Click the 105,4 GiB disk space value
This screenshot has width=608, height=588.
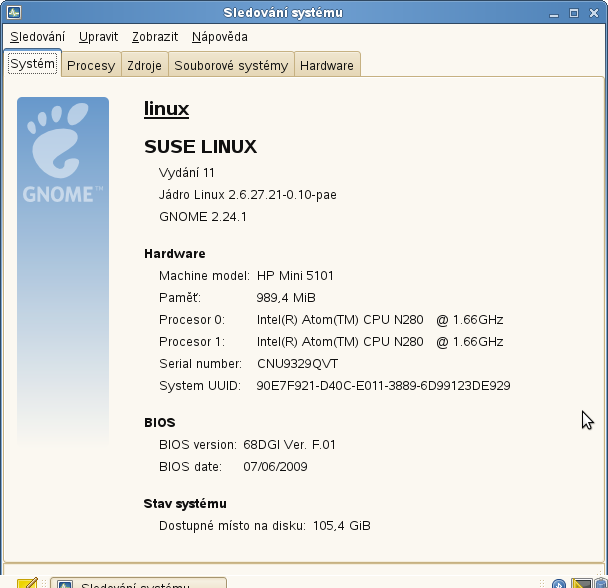pos(342,526)
